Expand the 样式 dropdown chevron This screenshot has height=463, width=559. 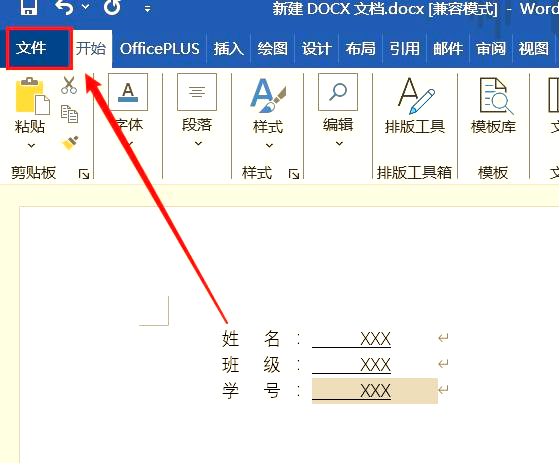tap(270, 145)
